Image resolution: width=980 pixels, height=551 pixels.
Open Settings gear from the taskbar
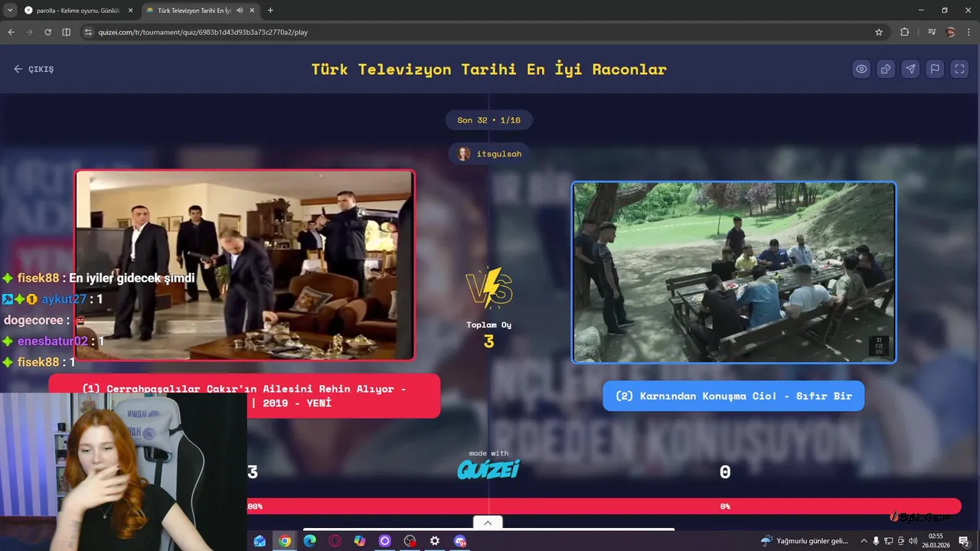[x=435, y=541]
